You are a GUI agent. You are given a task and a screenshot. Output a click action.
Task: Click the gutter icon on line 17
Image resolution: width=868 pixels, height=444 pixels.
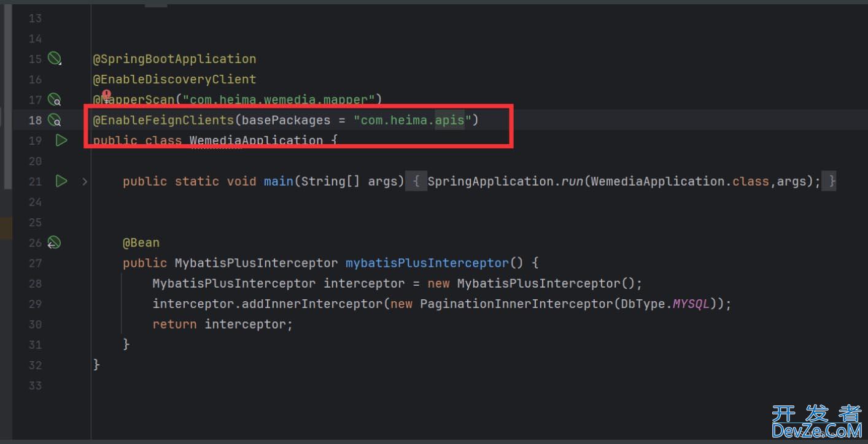[x=55, y=99]
